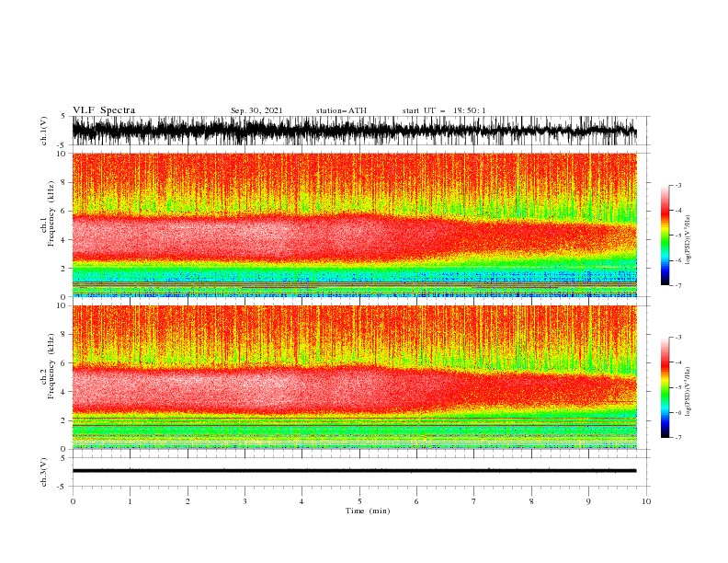728x563 pixels.
Task: Click the ch.1 spectrogram color bar
Action: click(665, 236)
